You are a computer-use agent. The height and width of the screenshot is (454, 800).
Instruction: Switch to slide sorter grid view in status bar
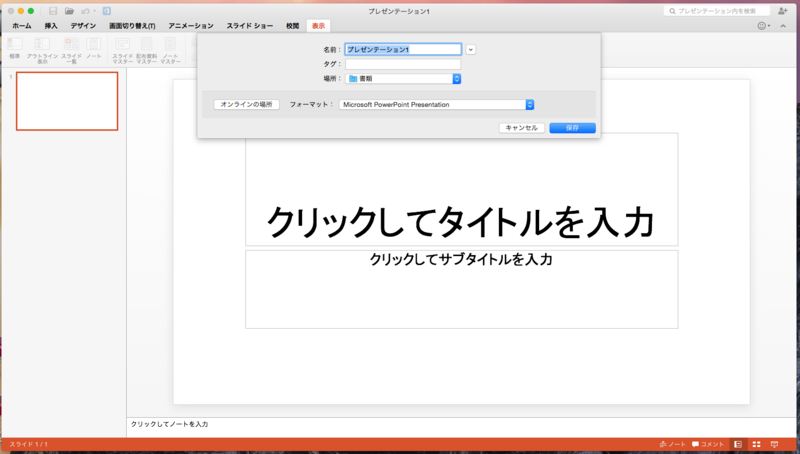tap(757, 444)
